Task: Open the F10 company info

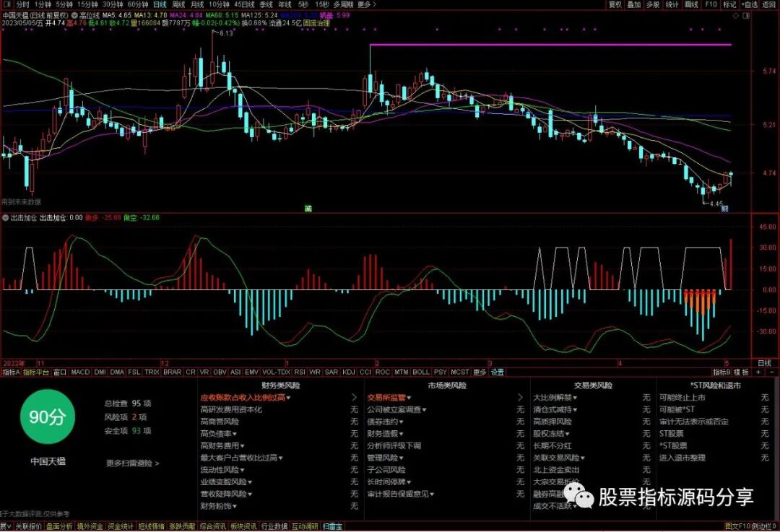Action: coord(711,4)
